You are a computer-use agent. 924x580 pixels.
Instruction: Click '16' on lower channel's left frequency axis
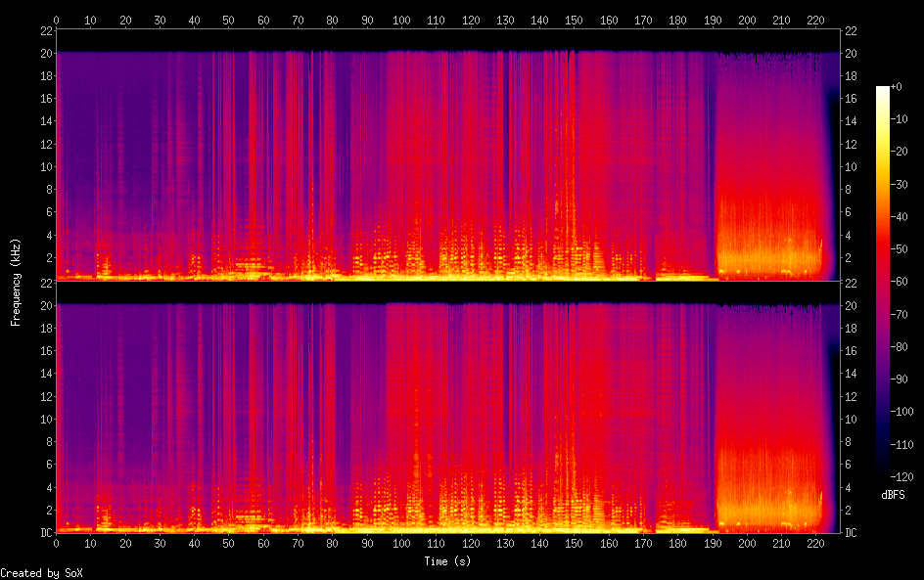(47, 350)
